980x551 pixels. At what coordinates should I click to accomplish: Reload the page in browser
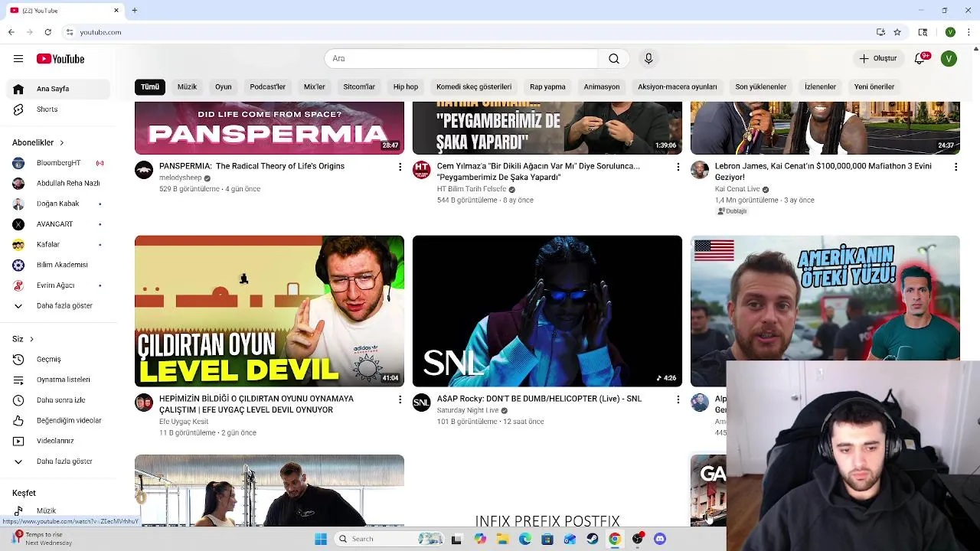pos(47,32)
